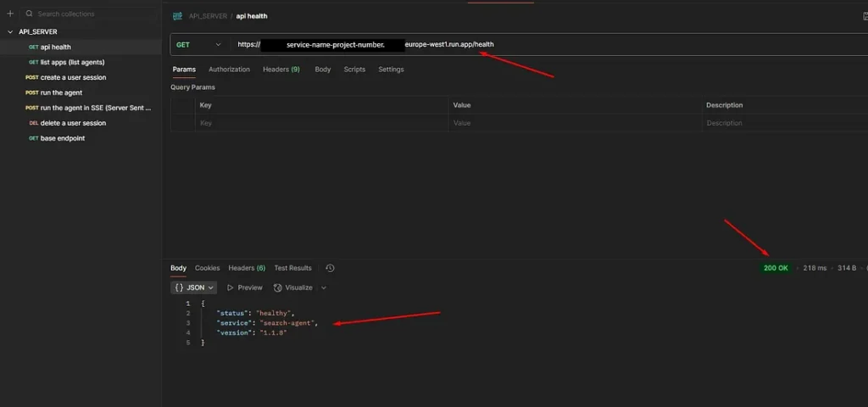Screen dimensions: 868x407
Task: Click the 200 OK status badge
Action: 776,268
